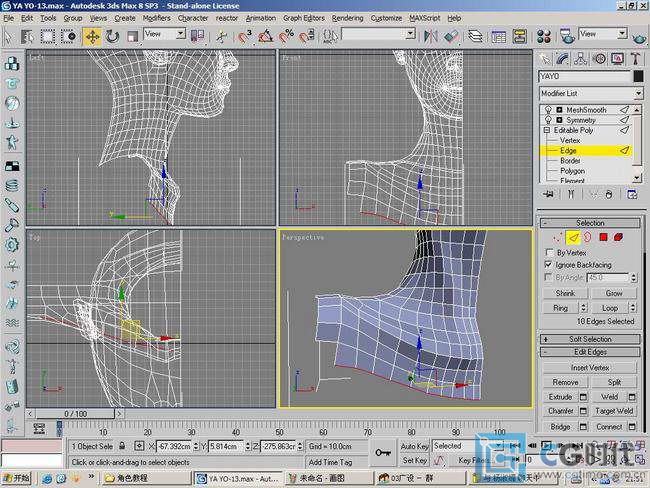The width and height of the screenshot is (650, 488).
Task: Open the Material Editor
Action: 543,36
